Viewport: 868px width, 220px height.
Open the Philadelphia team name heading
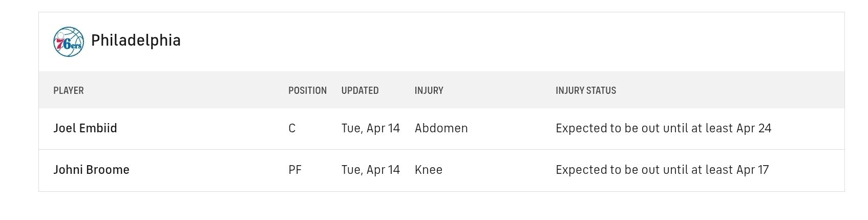pos(136,41)
